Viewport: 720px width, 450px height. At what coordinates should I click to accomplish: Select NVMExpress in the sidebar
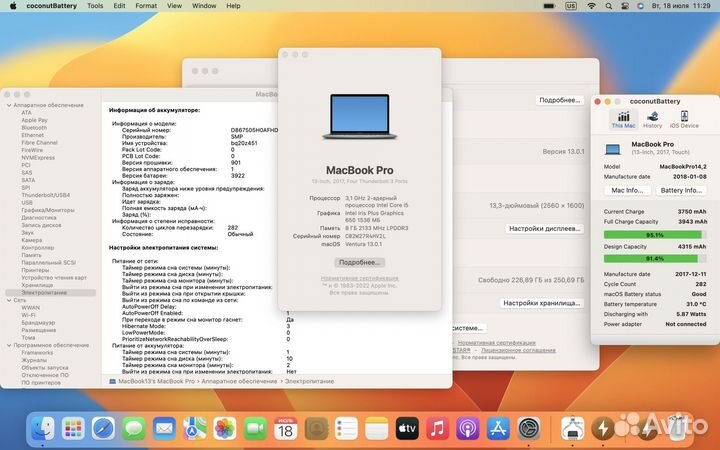pos(38,158)
